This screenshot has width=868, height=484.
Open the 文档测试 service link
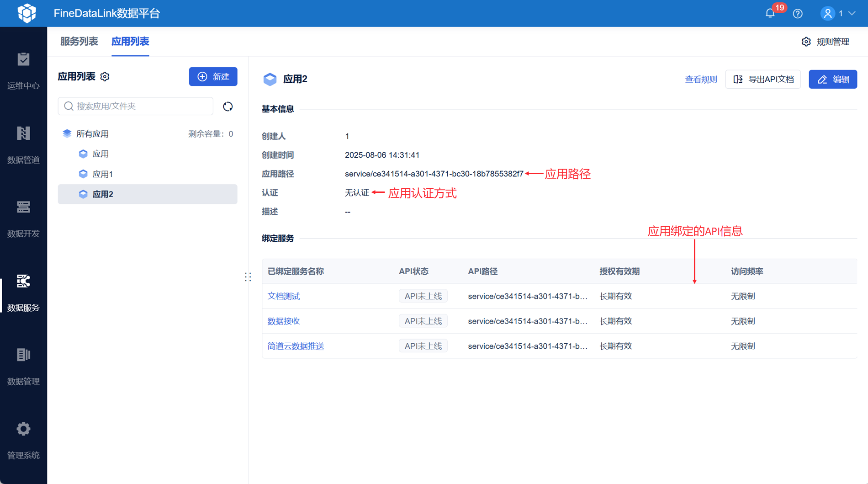click(x=284, y=296)
